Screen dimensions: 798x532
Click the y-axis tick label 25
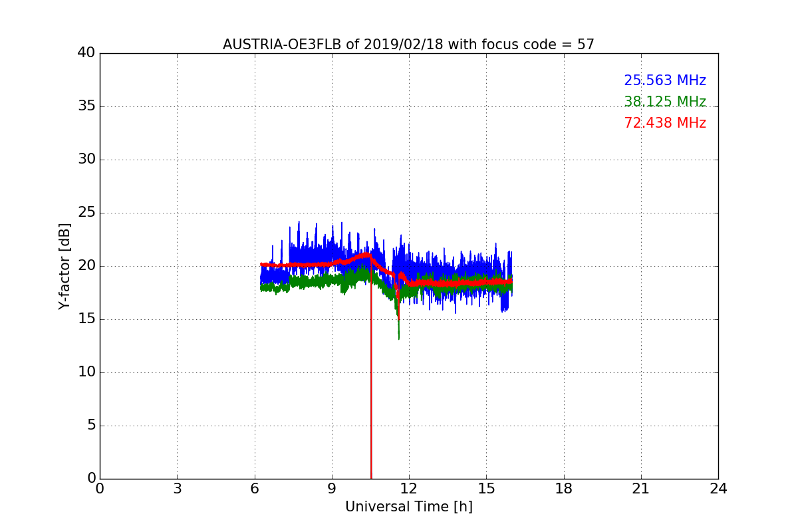tap(86, 213)
